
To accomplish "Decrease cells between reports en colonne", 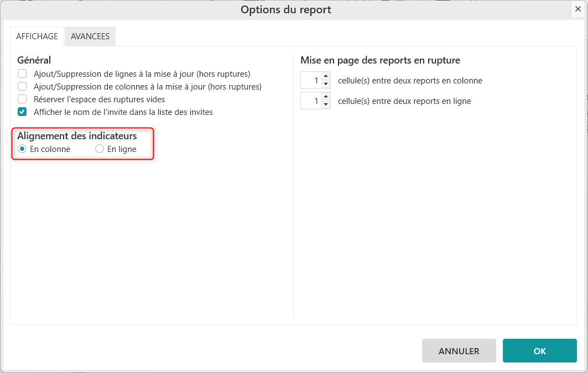I will click(x=325, y=84).
